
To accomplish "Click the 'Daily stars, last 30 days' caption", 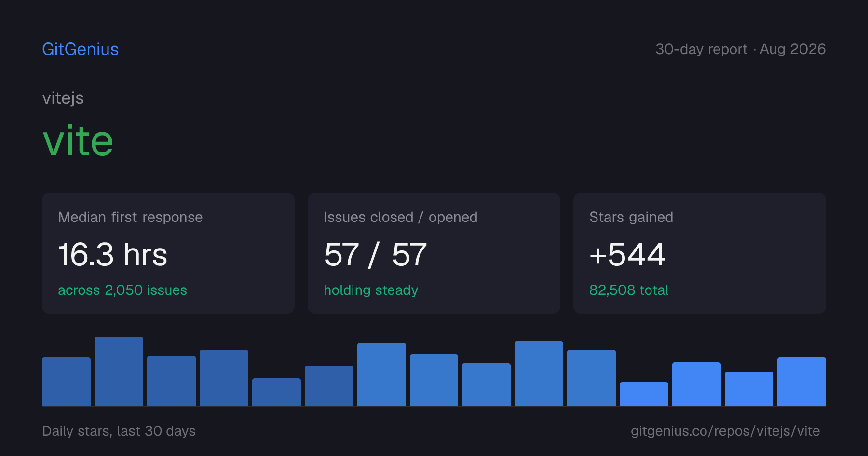I will coord(119,431).
